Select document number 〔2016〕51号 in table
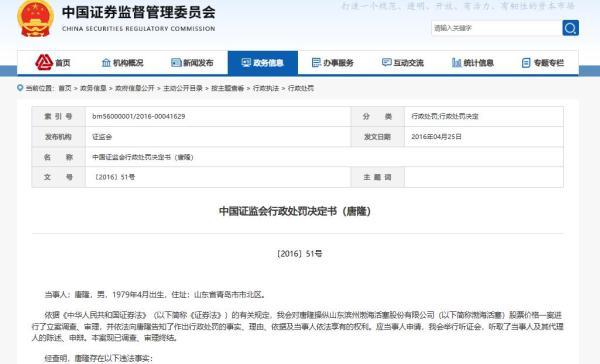The width and height of the screenshot is (600, 364). [114, 177]
